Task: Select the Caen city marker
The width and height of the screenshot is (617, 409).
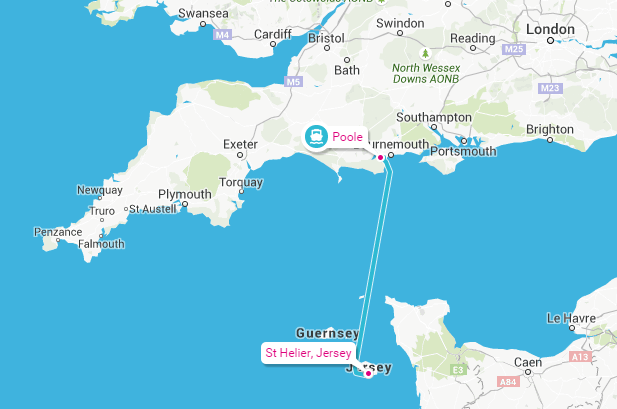Action: 528,372
